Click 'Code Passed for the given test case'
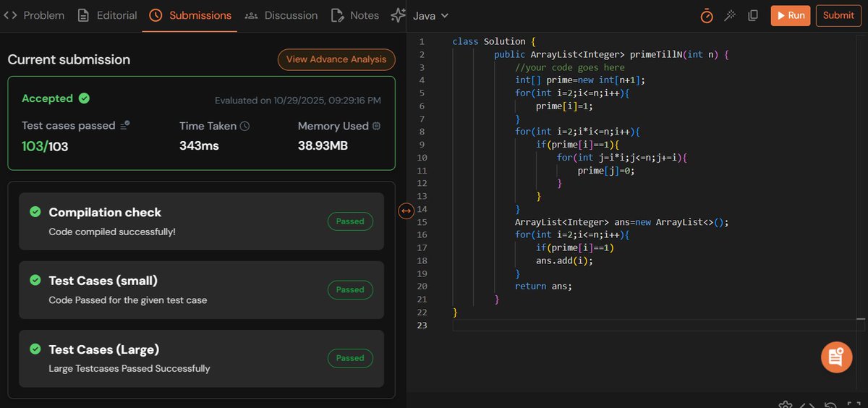 pos(128,299)
